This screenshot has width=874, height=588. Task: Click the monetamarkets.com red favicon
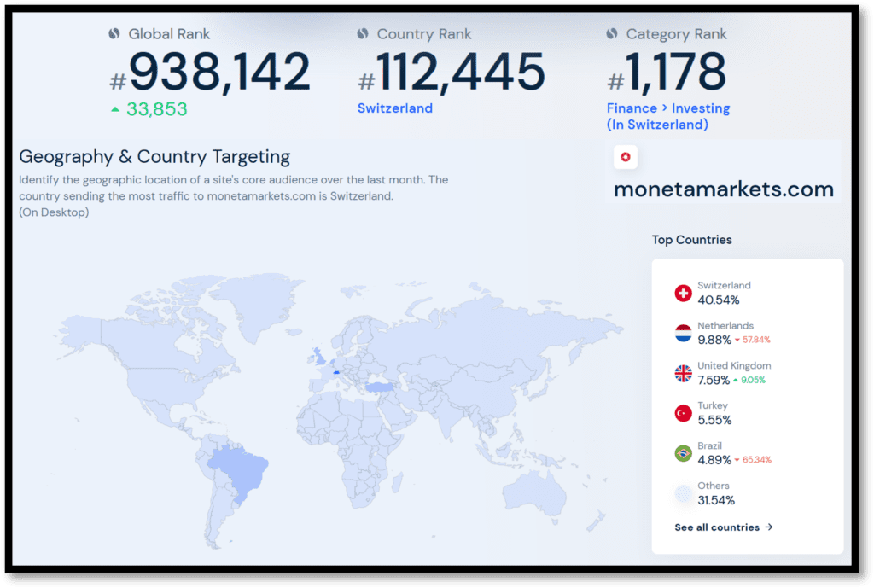(626, 157)
